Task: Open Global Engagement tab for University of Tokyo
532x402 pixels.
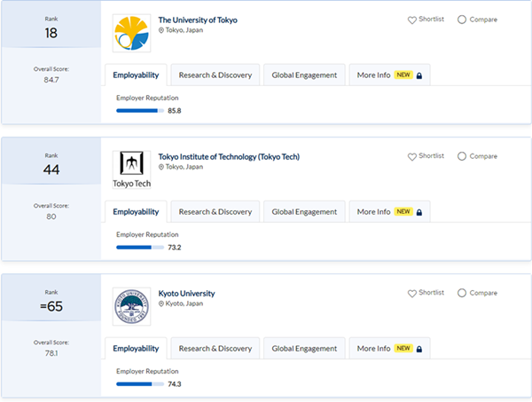Action: [x=304, y=75]
